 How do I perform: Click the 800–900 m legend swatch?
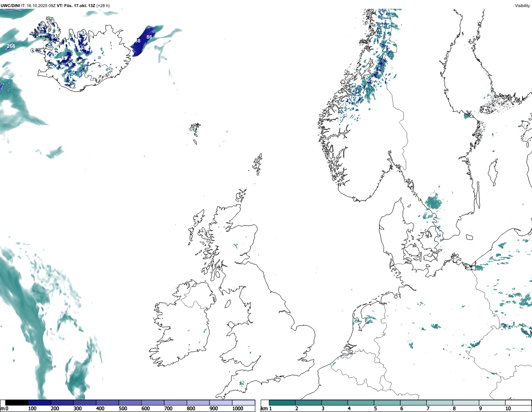198,402
